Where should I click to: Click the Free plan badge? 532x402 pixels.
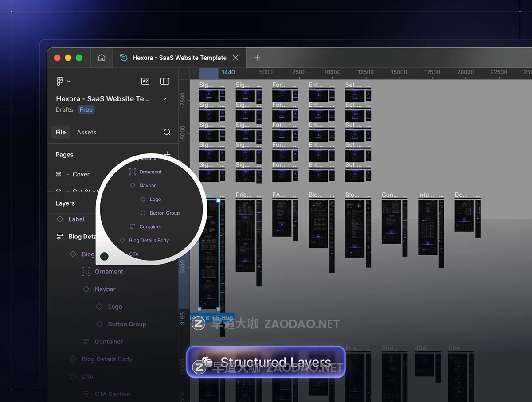86,110
